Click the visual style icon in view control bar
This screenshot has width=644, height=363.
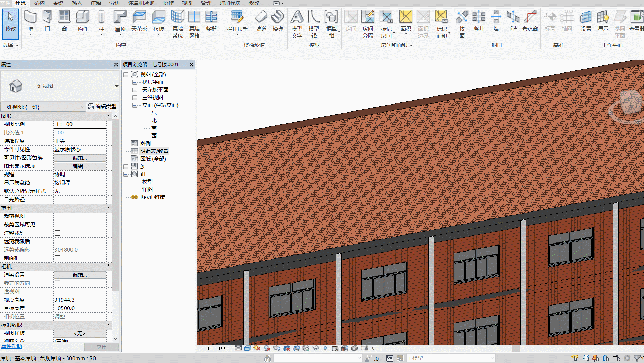pyautogui.click(x=248, y=348)
